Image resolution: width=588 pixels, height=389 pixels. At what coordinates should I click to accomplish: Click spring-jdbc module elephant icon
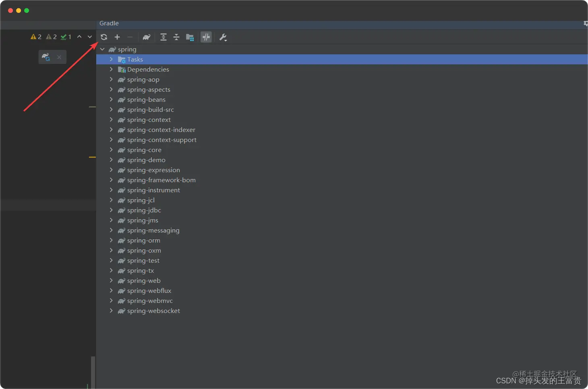pyautogui.click(x=121, y=210)
